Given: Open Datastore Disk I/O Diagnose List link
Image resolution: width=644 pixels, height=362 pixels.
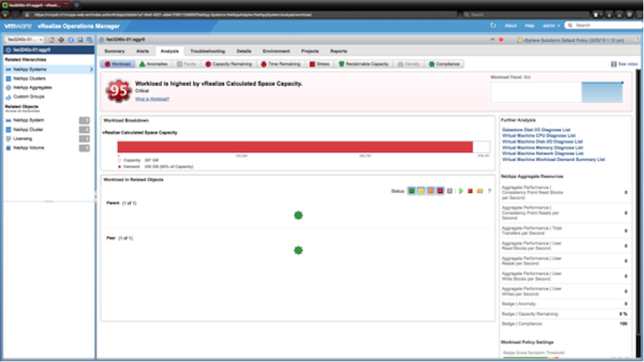Looking at the screenshot, I should (x=536, y=129).
